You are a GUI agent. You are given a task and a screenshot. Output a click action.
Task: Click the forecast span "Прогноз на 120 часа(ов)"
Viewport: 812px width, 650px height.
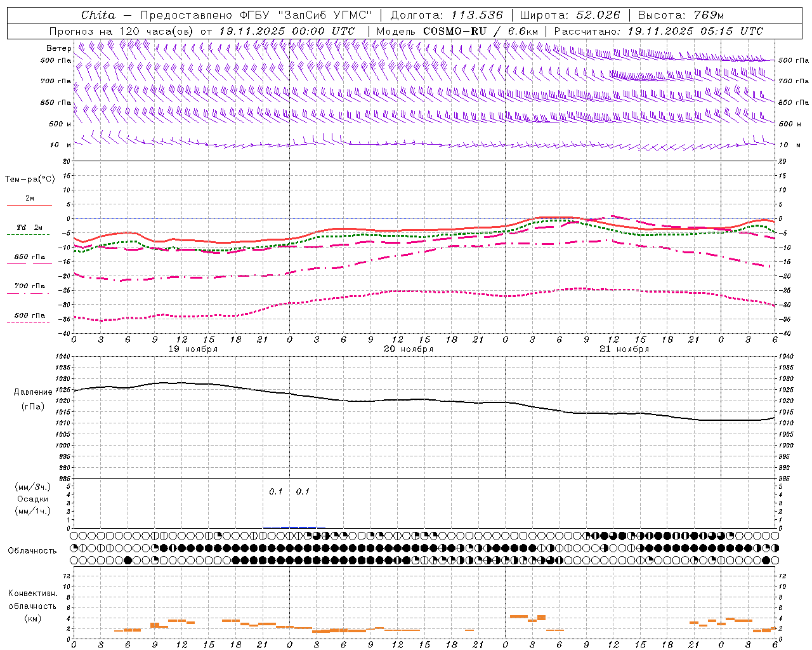[x=122, y=31]
